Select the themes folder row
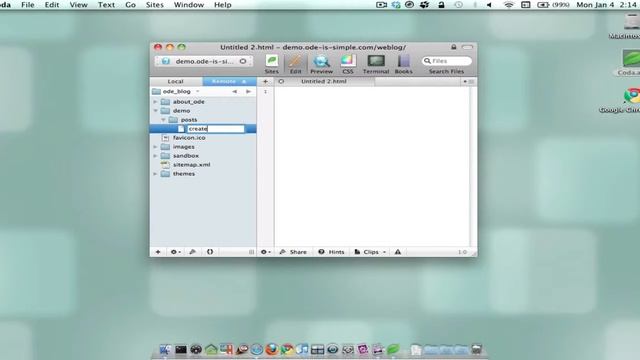Viewport: 640px width, 360px height. [203, 173]
